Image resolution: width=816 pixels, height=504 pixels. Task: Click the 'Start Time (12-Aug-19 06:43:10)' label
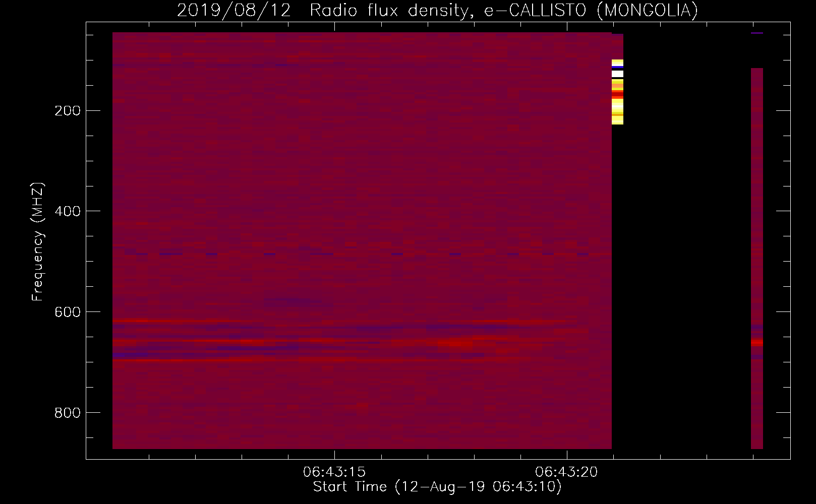[437, 487]
